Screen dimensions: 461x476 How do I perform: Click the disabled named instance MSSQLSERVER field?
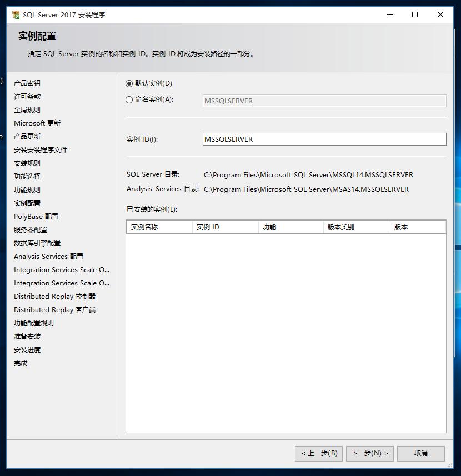(x=324, y=101)
